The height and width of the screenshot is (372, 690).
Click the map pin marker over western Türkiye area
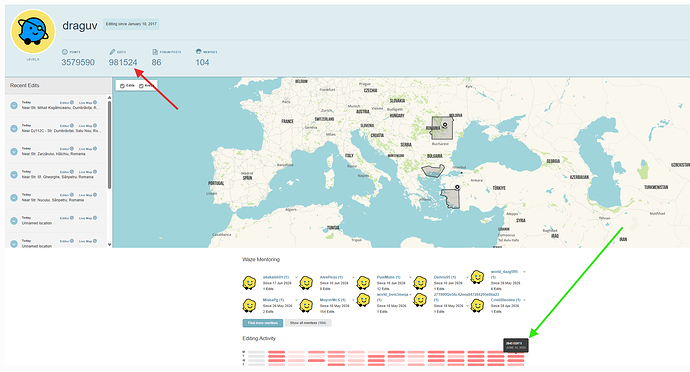[457, 187]
